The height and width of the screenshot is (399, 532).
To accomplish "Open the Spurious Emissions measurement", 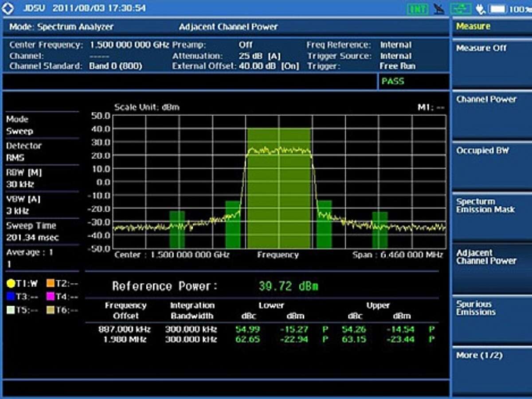I will pos(492,320).
